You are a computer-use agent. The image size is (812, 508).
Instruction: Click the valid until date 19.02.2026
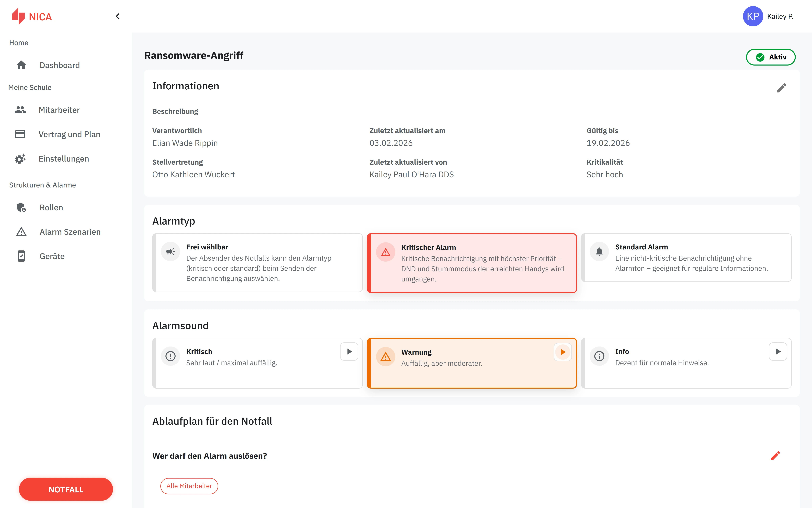pos(608,143)
